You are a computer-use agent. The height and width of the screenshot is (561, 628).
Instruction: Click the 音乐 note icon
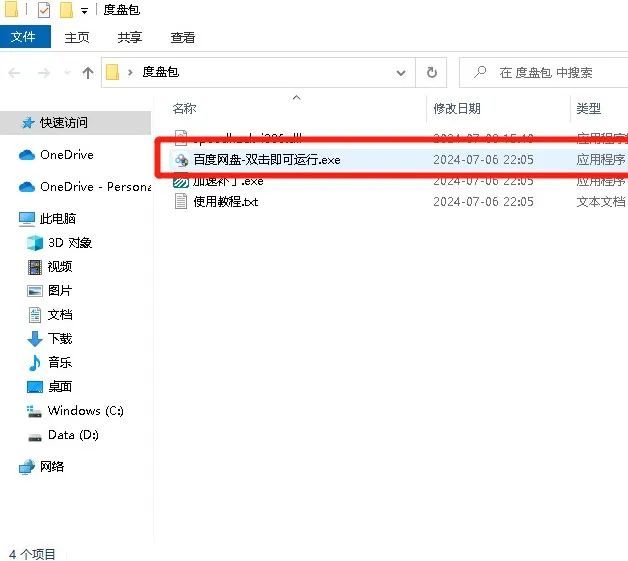click(x=34, y=363)
